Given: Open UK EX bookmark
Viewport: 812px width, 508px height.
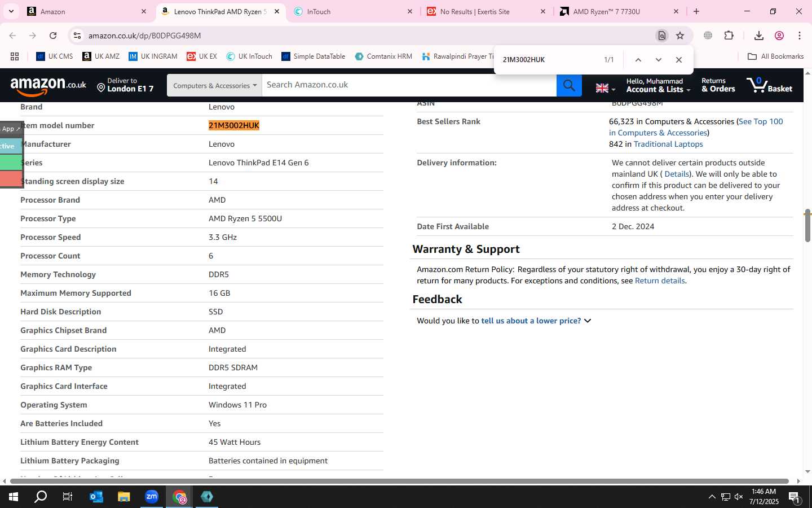Looking at the screenshot, I should pyautogui.click(x=201, y=56).
